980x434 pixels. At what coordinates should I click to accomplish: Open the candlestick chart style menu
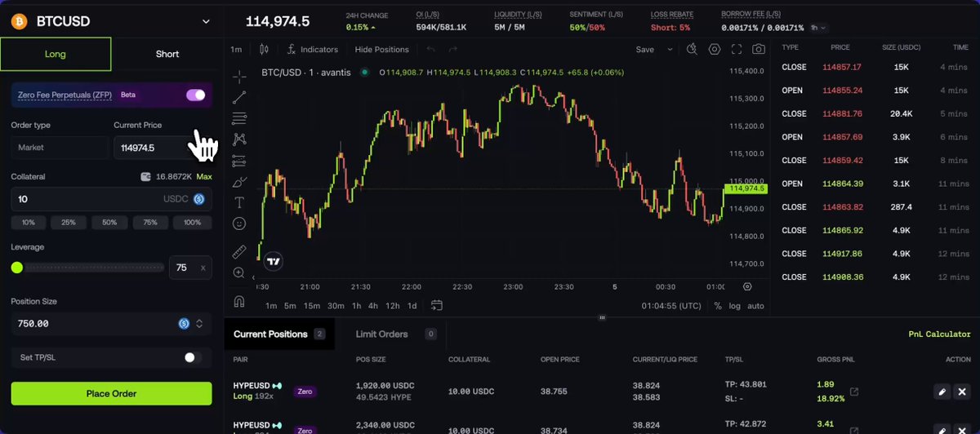coord(264,49)
